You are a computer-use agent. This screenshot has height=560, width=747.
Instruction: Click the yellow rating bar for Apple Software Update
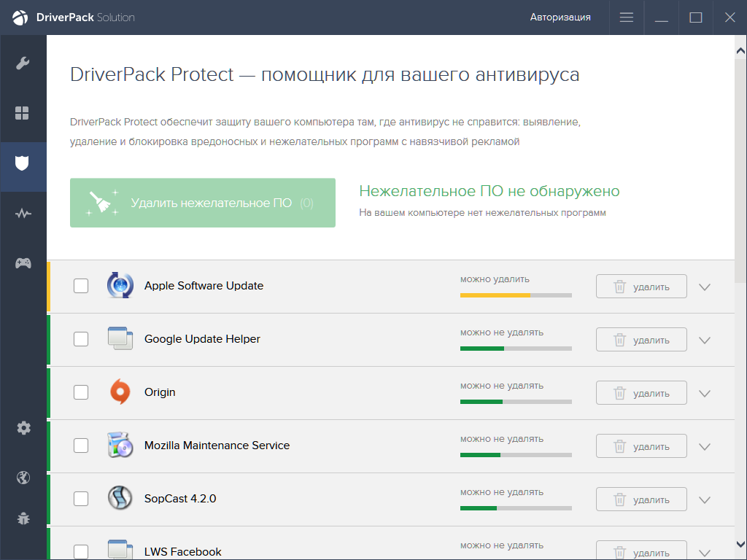(516, 295)
